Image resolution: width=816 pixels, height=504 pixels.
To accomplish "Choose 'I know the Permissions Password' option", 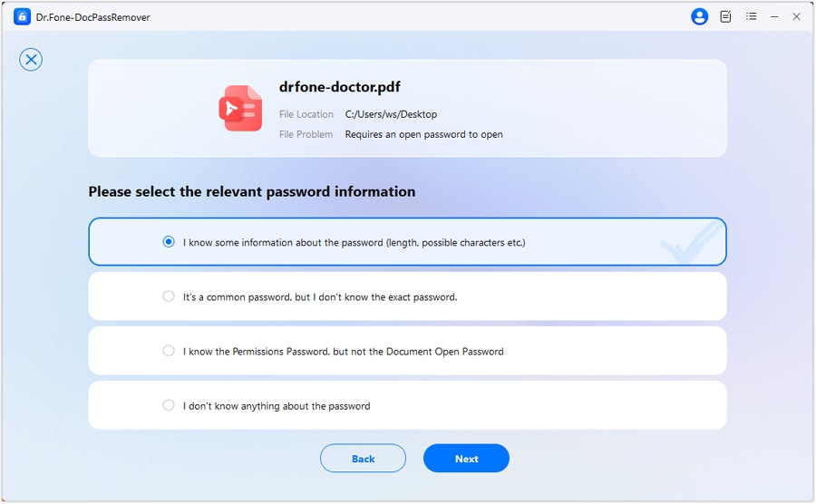I will tap(169, 351).
